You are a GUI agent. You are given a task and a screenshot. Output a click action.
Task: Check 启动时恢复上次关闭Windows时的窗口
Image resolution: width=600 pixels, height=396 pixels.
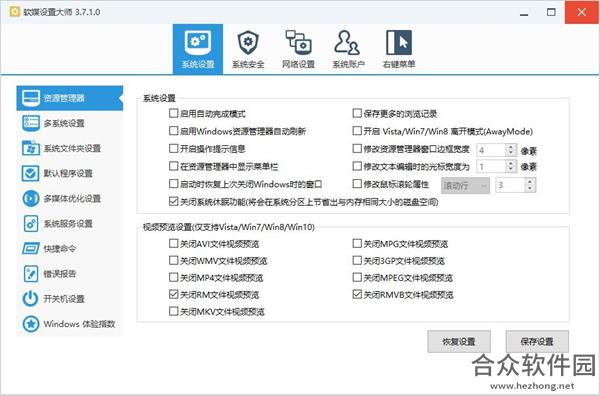(x=173, y=184)
